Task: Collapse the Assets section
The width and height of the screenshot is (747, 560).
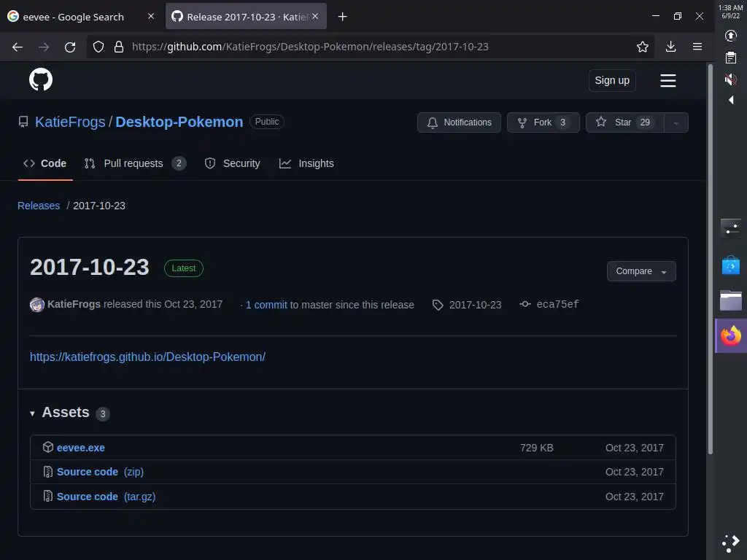Action: tap(32, 413)
